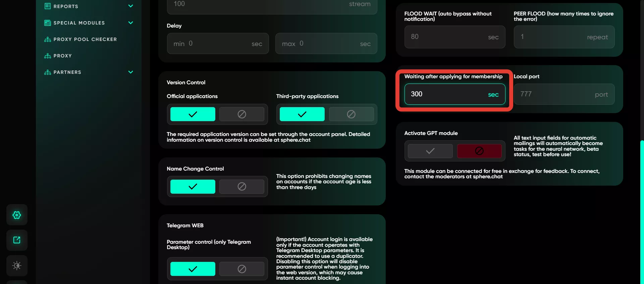Expand the Special Modules chevron
Image resolution: width=644 pixels, height=284 pixels.
click(x=131, y=23)
